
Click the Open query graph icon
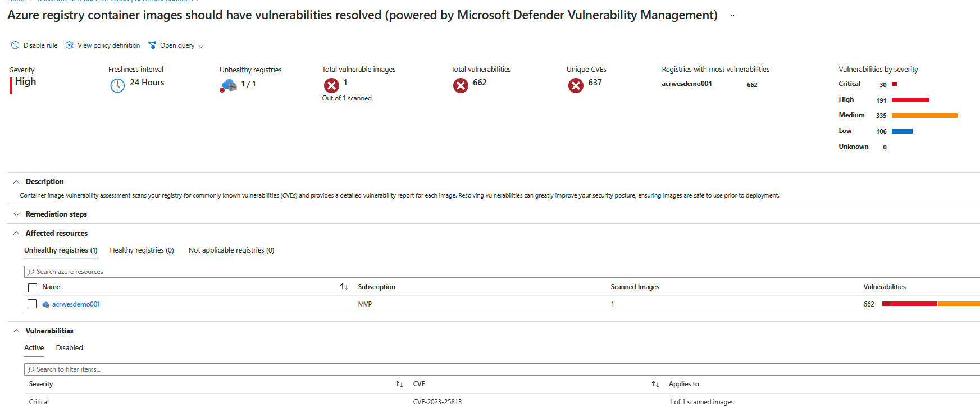click(152, 45)
